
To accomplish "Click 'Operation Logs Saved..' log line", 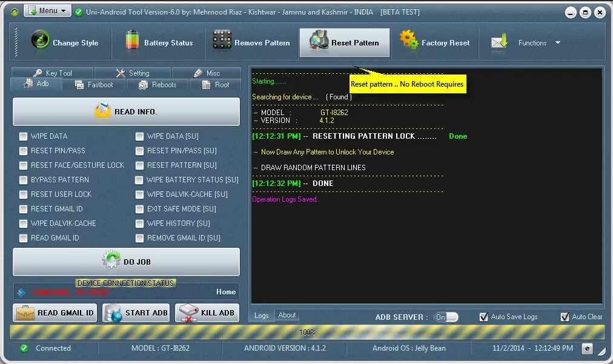I will click(286, 199).
